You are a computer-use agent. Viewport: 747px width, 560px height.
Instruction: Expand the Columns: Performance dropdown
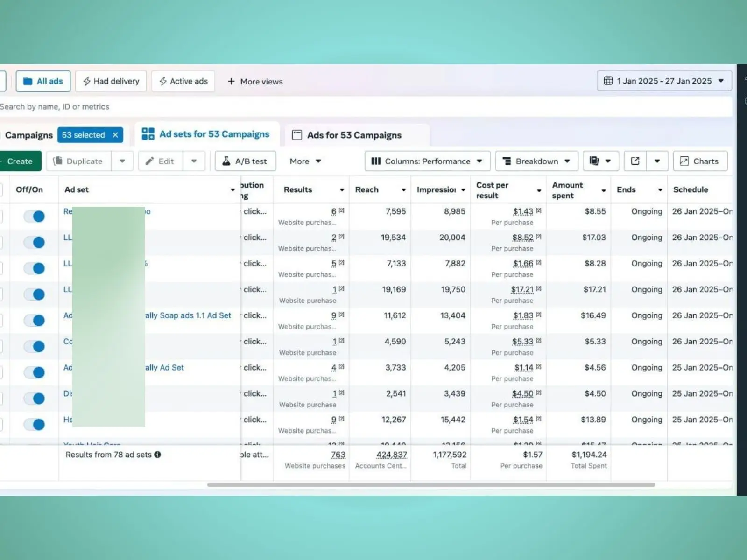pyautogui.click(x=427, y=161)
